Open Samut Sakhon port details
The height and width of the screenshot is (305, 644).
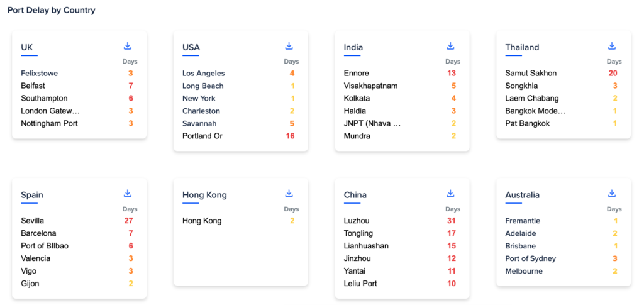(531, 74)
